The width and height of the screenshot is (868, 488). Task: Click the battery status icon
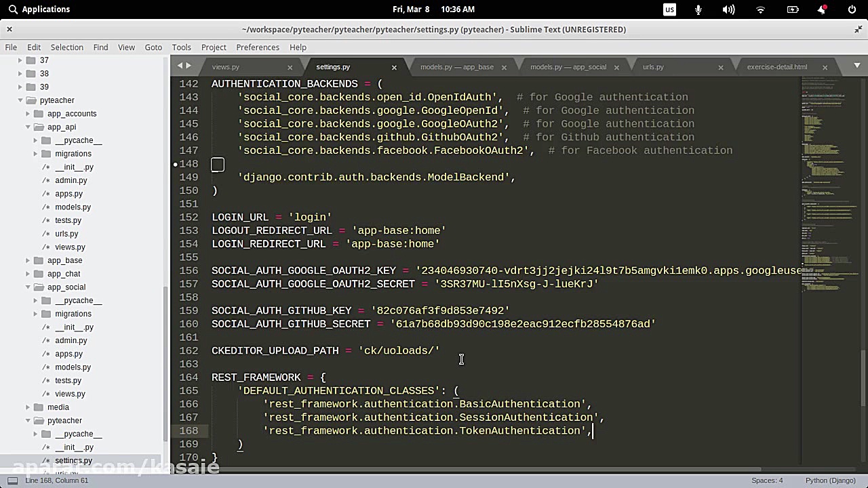[x=792, y=9]
